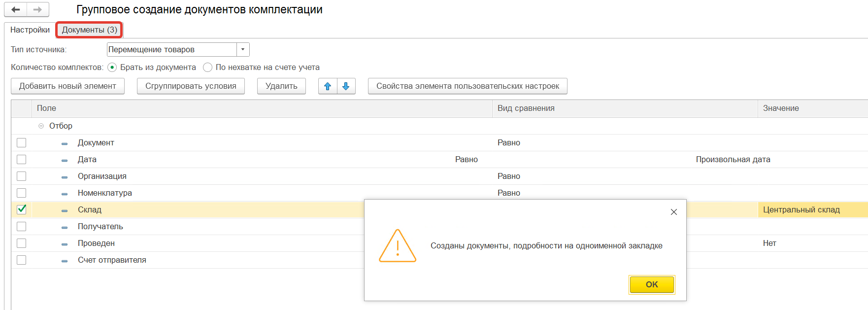Go back with the left arrow
The width and height of the screenshot is (868, 310).
pos(16,9)
